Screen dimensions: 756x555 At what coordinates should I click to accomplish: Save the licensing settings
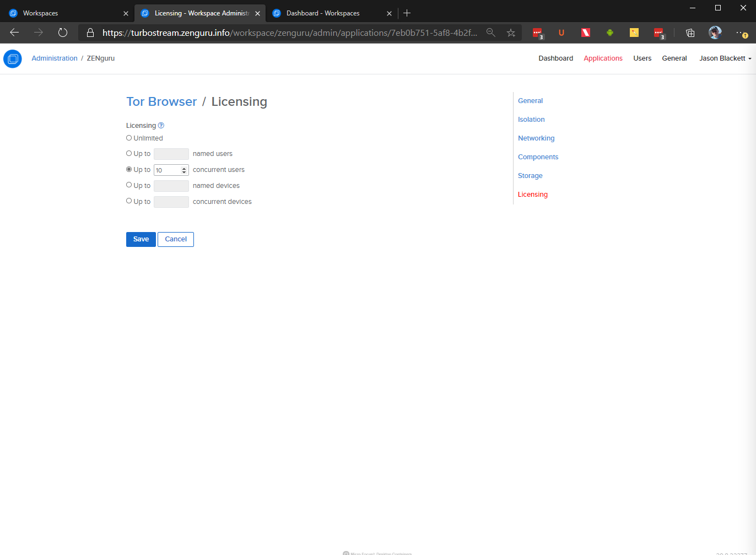coord(141,239)
